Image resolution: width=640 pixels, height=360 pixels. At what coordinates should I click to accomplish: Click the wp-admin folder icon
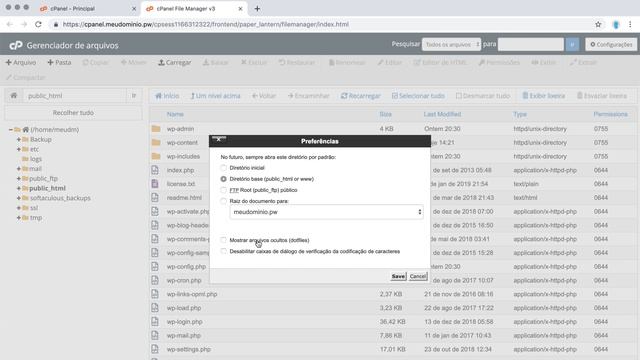click(x=156, y=129)
